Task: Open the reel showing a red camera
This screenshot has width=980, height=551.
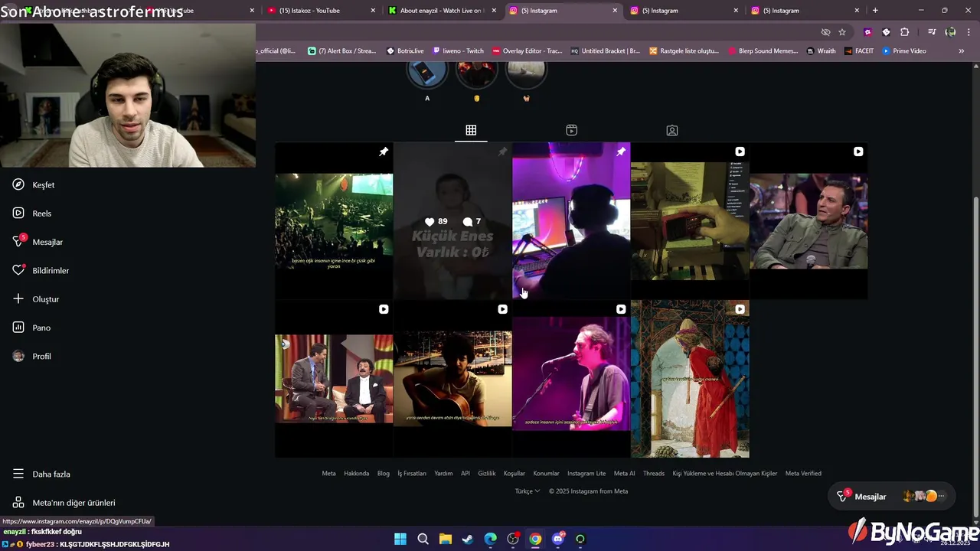Action: click(690, 220)
